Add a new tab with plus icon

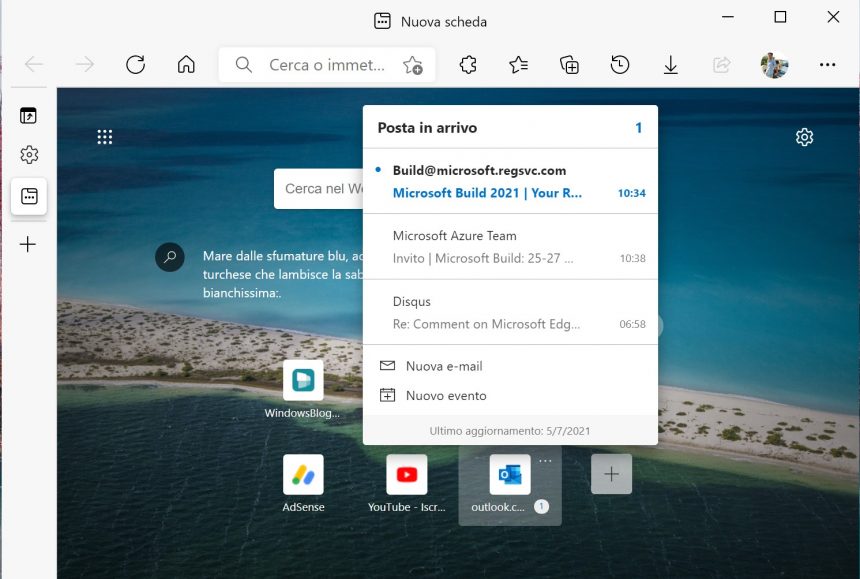click(x=28, y=244)
